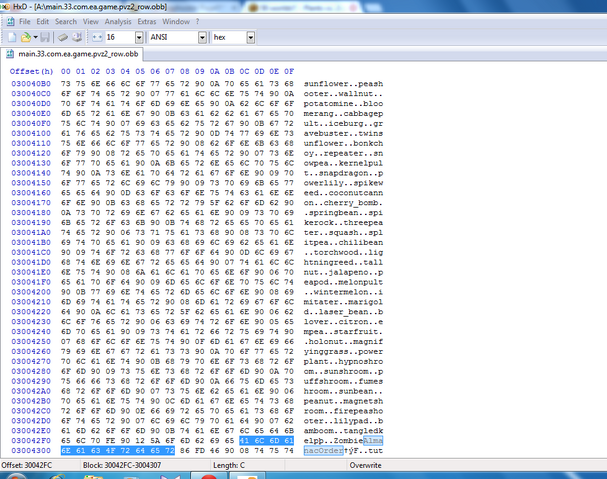Click decoded text 'yinggrass..power'

click(343, 352)
